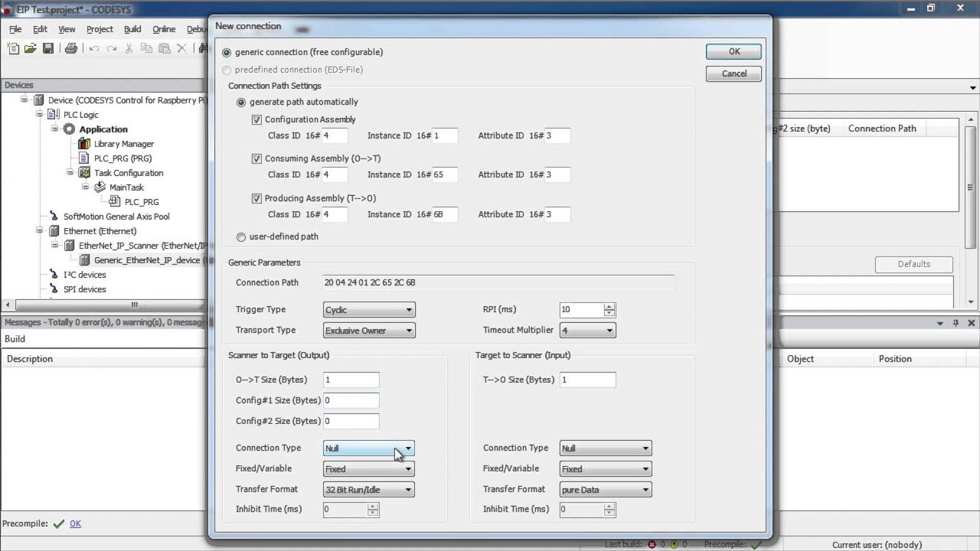
Task: Open the Library Manager in the device tree
Action: (124, 144)
